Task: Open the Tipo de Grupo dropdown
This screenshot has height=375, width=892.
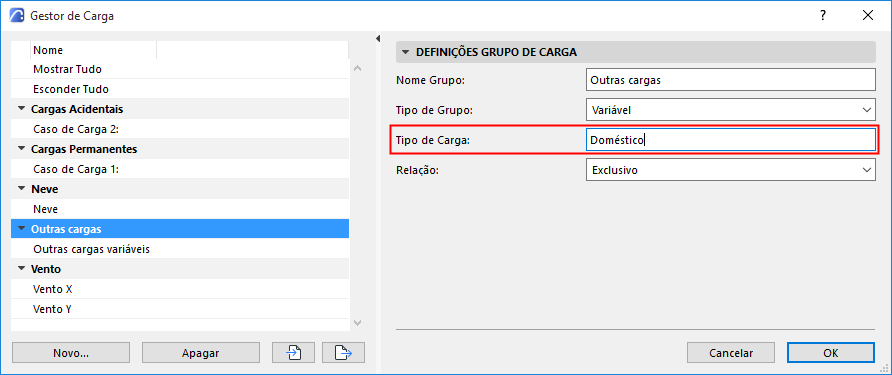Action: pos(730,110)
